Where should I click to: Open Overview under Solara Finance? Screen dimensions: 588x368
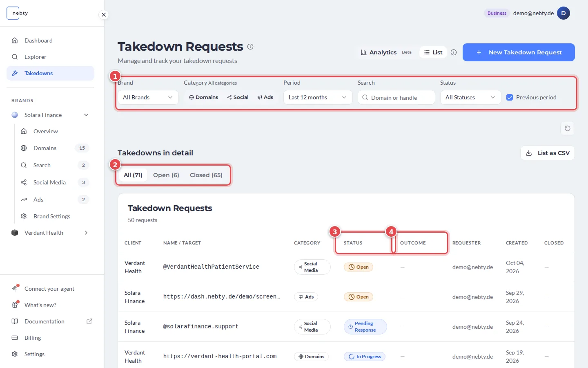tap(46, 131)
